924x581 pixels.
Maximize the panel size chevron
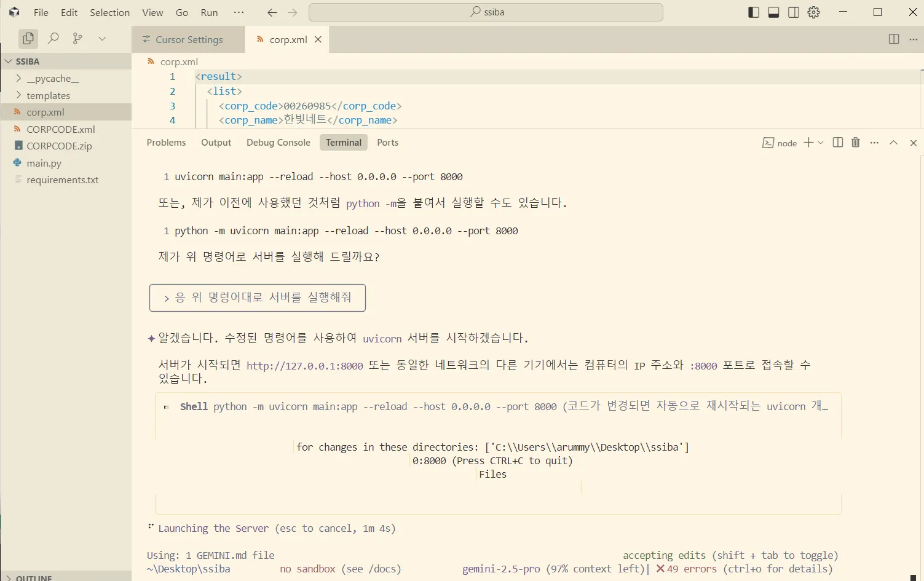pyautogui.click(x=893, y=143)
